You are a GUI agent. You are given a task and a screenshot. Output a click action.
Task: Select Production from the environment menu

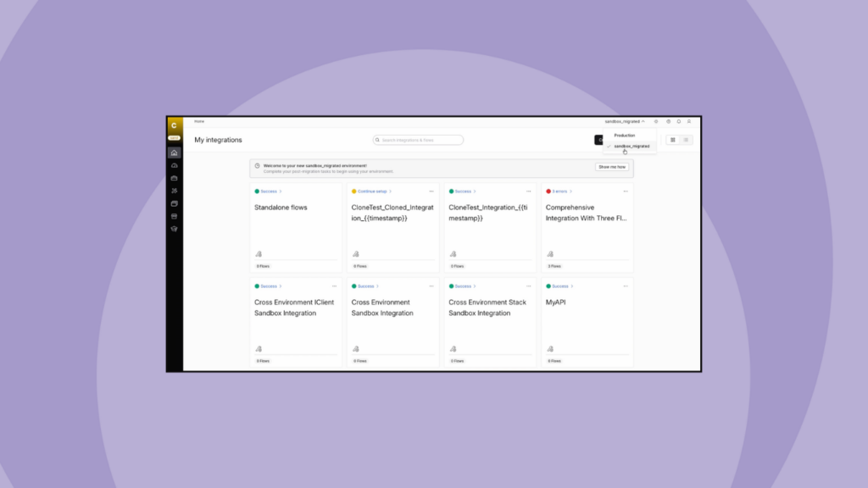pyautogui.click(x=625, y=136)
